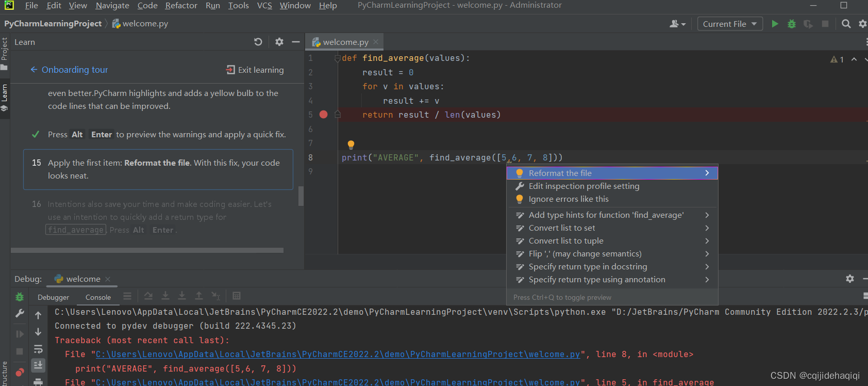Choose Edit inspection profile setting
The height and width of the screenshot is (386, 868).
[x=612, y=186]
